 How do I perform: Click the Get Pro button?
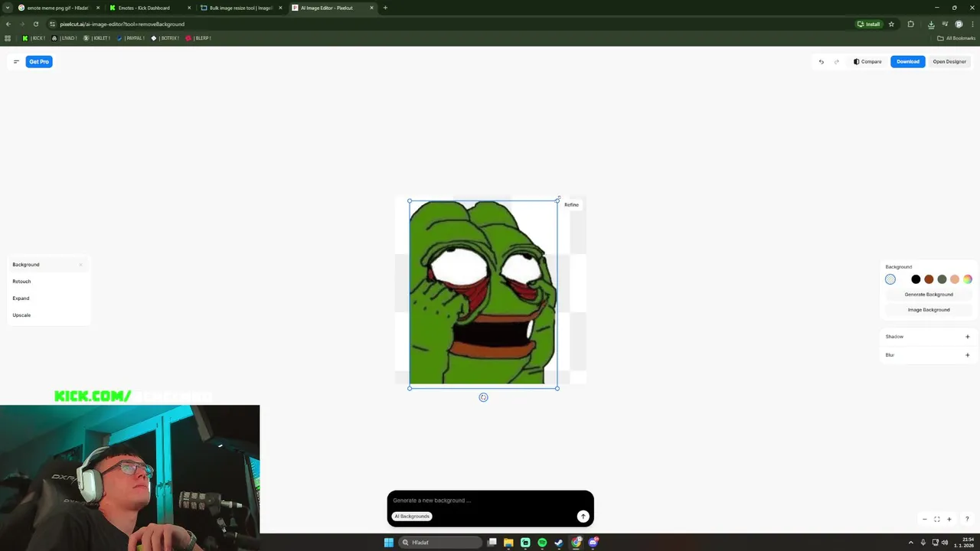(x=39, y=61)
